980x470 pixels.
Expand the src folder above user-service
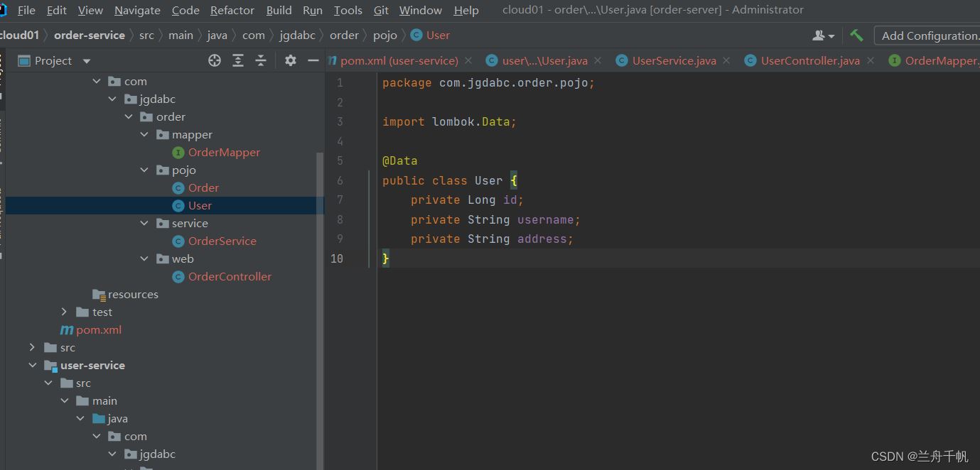point(32,347)
